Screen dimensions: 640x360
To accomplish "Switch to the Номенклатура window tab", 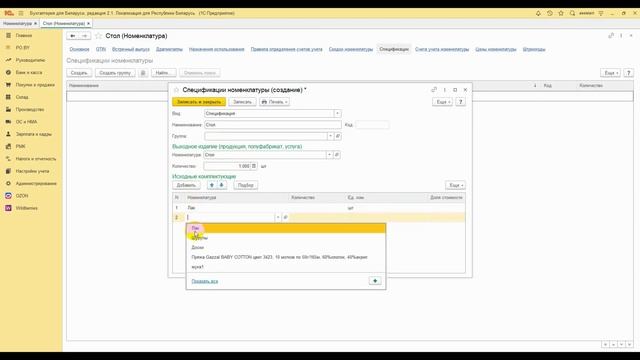I will 17,24.
